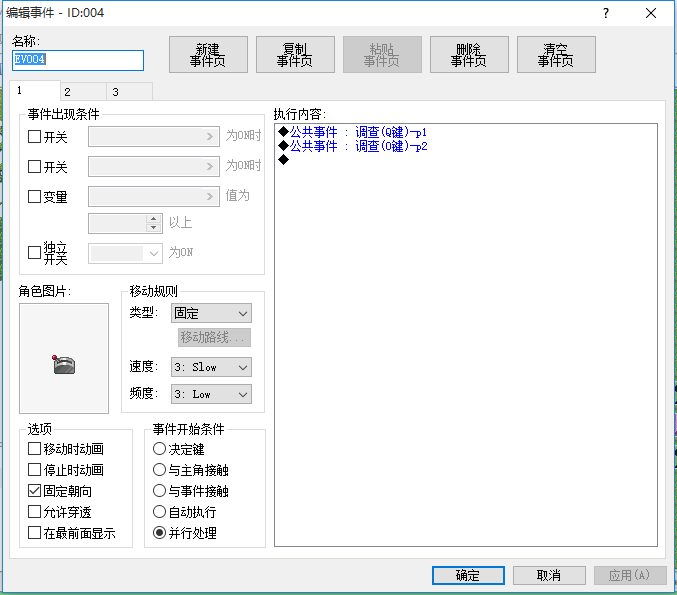
Task: Close the 编辑事件 dialog window
Action: tap(651, 13)
